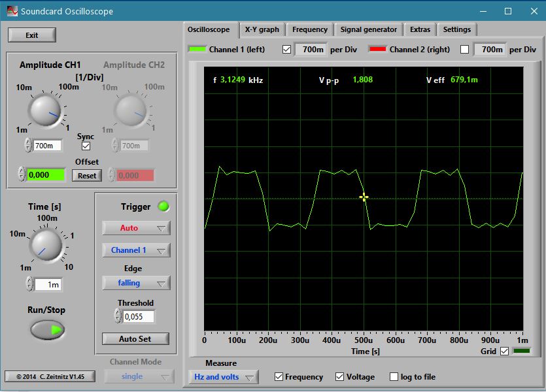Image resolution: width=546 pixels, height=392 pixels.
Task: Click the Amplitude CH1 700m input field
Action: click(x=47, y=146)
